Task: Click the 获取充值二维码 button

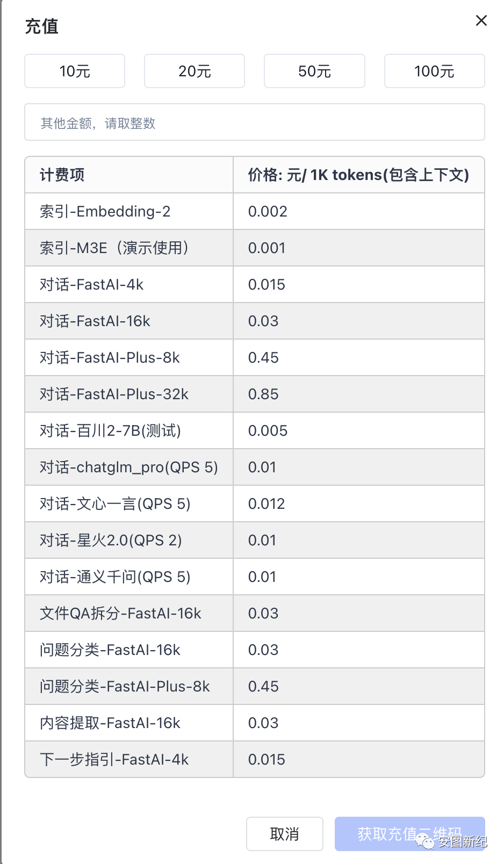Action: click(x=409, y=834)
